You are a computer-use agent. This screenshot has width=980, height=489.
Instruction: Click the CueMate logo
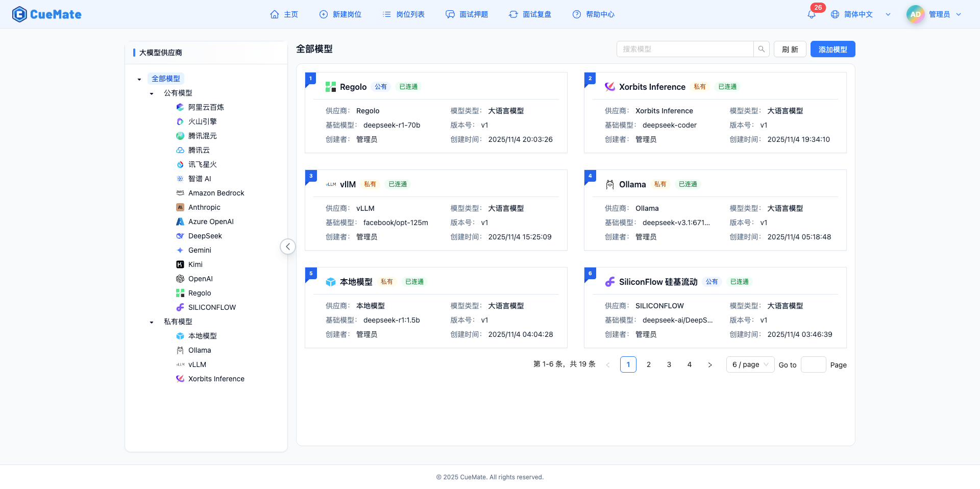pos(47,14)
